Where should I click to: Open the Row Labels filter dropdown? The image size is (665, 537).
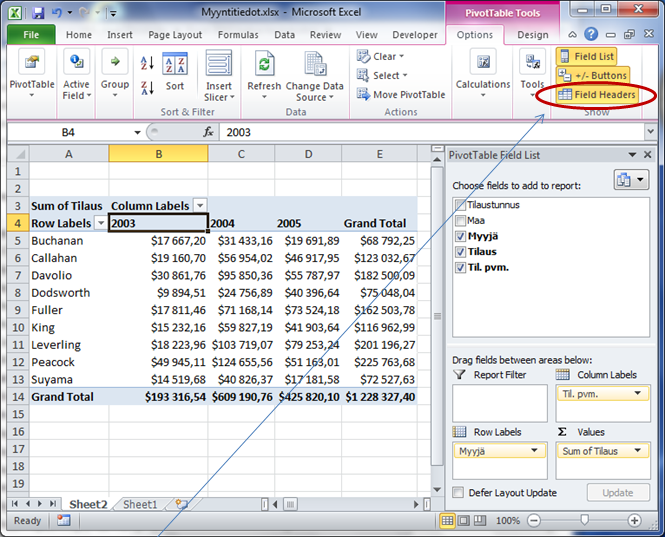pyautogui.click(x=100, y=223)
